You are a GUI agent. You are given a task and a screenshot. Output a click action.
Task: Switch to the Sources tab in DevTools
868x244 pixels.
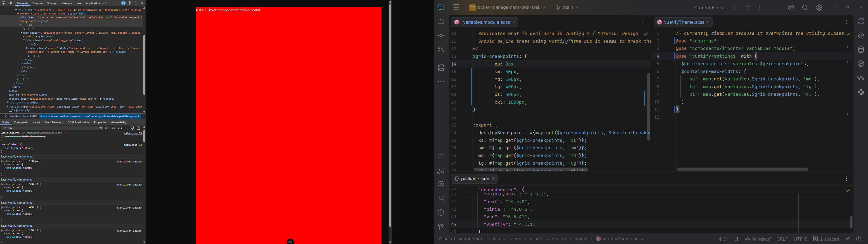52,3
